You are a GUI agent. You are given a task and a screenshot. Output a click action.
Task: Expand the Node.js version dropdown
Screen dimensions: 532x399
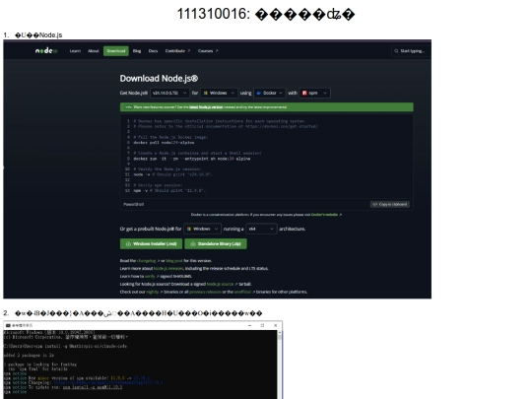coord(169,93)
